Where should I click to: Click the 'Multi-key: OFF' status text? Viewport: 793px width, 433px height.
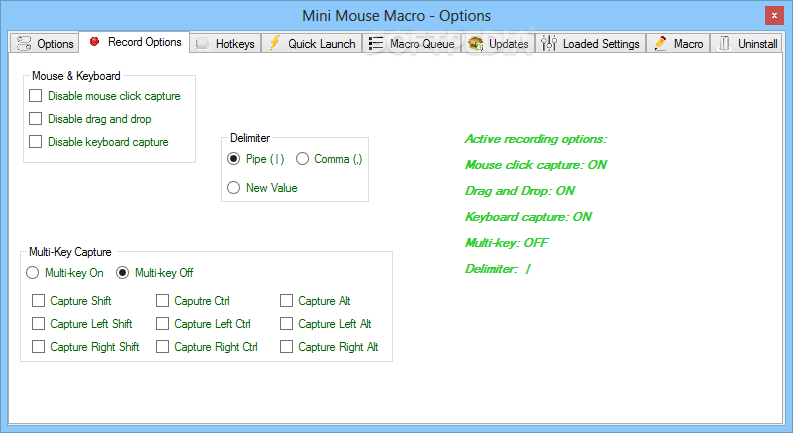(506, 243)
